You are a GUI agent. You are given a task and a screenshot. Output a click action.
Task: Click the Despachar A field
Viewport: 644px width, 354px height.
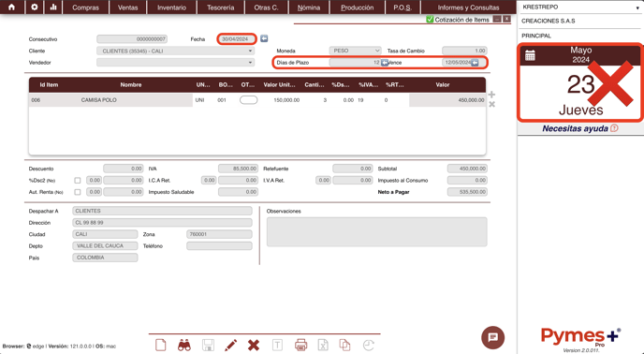coord(162,211)
